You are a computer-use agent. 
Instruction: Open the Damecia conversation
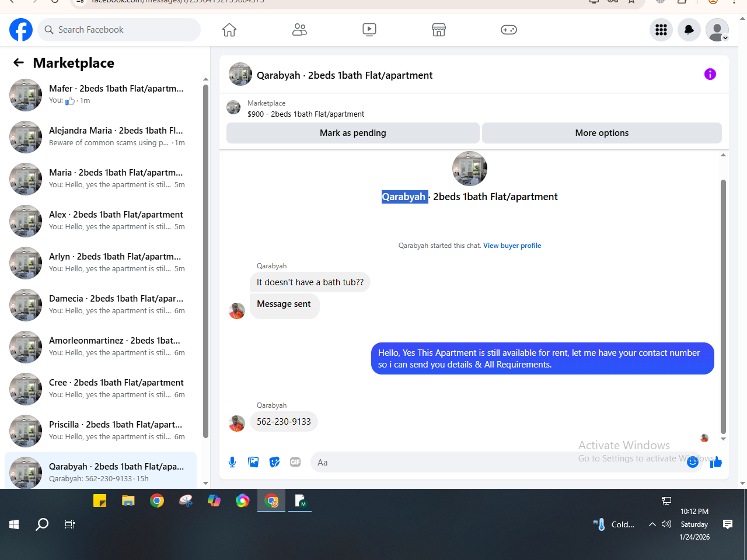pyautogui.click(x=100, y=304)
